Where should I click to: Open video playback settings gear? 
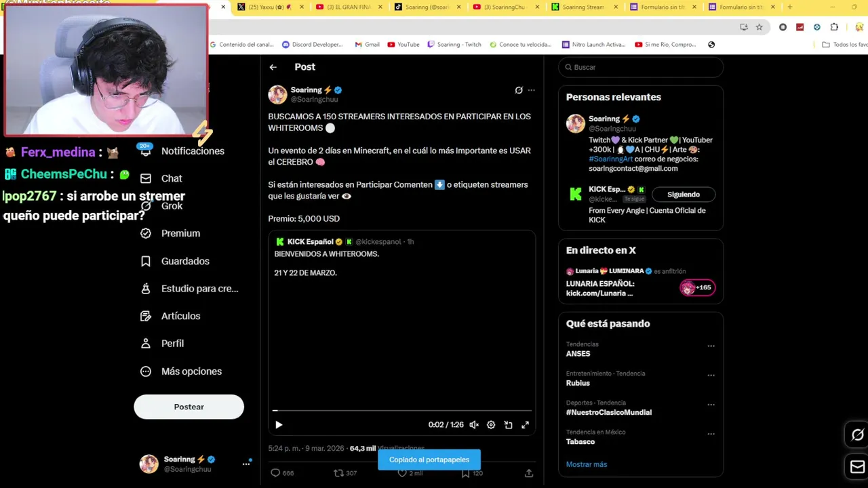pyautogui.click(x=491, y=425)
